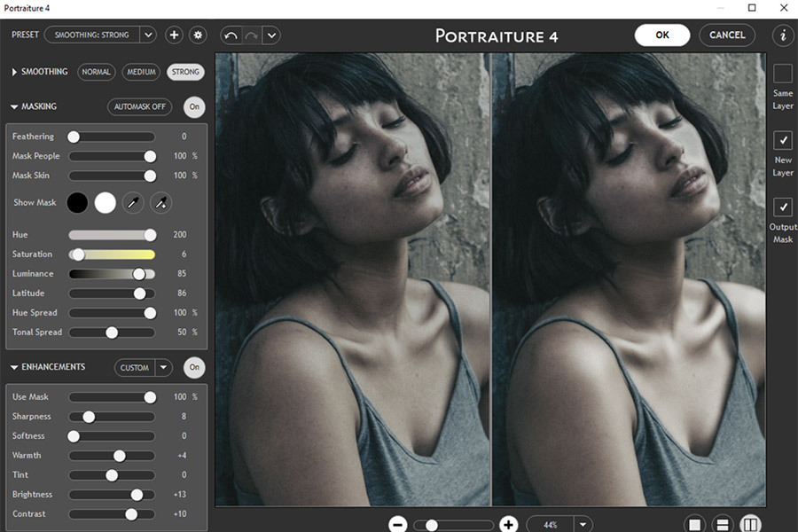Click the Softness slider handle

point(74,436)
